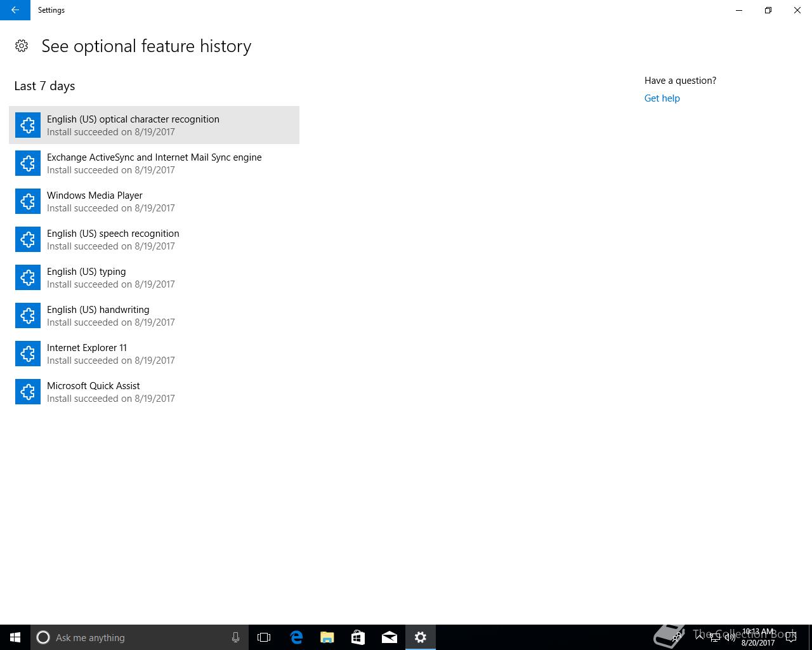Image resolution: width=812 pixels, height=650 pixels.
Task: Click the Settings gear on the taskbar
Action: point(421,637)
